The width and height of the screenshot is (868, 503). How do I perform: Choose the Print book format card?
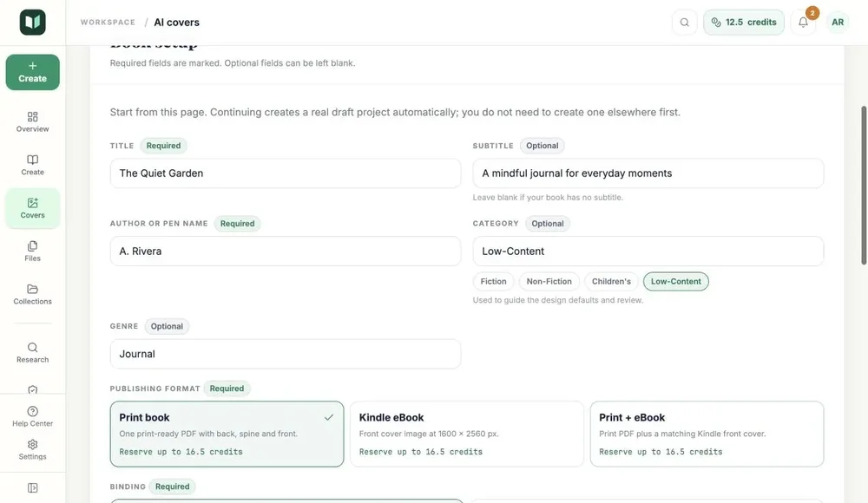pos(227,434)
